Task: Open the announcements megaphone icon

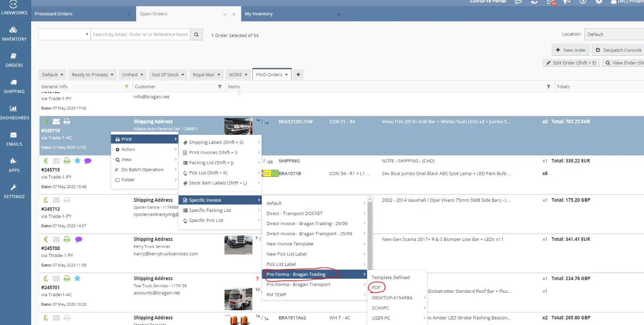Action: [x=567, y=2]
